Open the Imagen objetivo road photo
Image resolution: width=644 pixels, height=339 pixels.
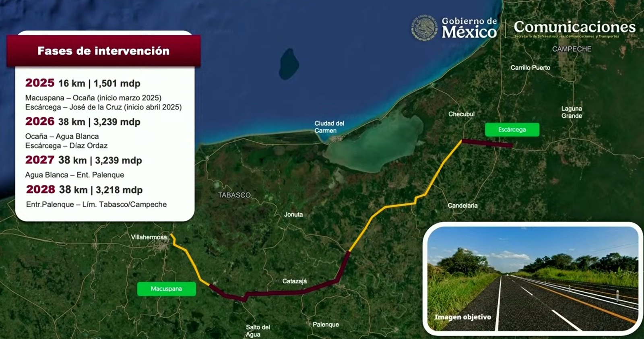click(533, 279)
